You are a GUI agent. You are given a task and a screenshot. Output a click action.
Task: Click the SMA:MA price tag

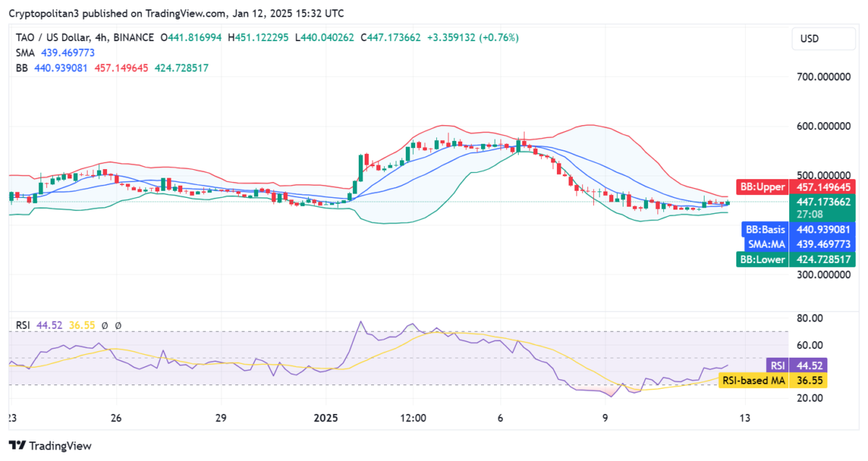click(x=766, y=244)
